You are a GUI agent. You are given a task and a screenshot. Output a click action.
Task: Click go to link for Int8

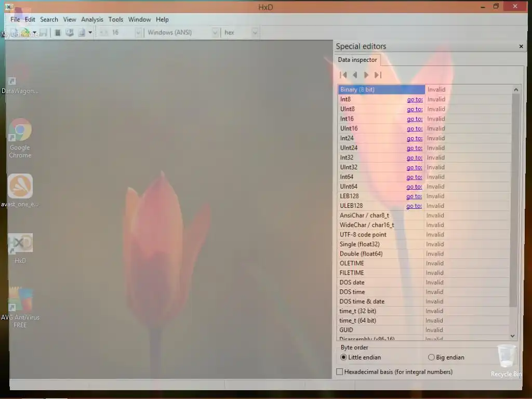415,99
